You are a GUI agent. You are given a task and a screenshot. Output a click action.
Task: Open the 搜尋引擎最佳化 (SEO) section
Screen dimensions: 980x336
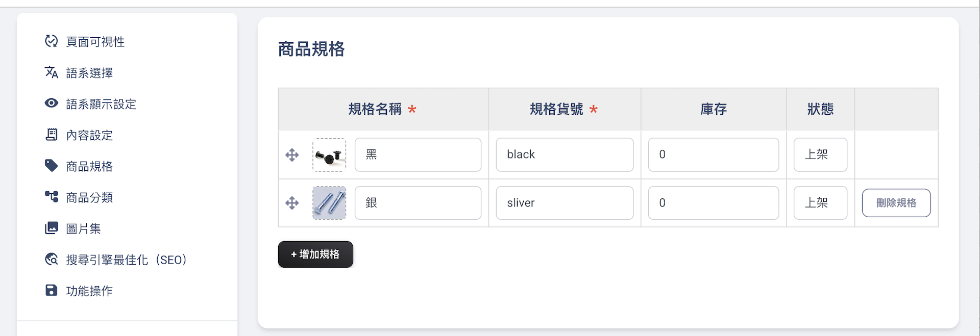tap(126, 260)
